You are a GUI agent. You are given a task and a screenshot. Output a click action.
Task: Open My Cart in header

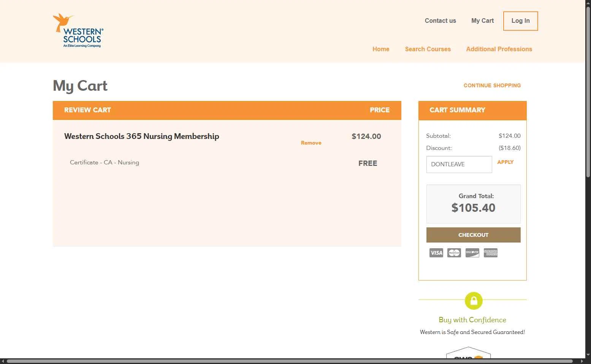[482, 21]
